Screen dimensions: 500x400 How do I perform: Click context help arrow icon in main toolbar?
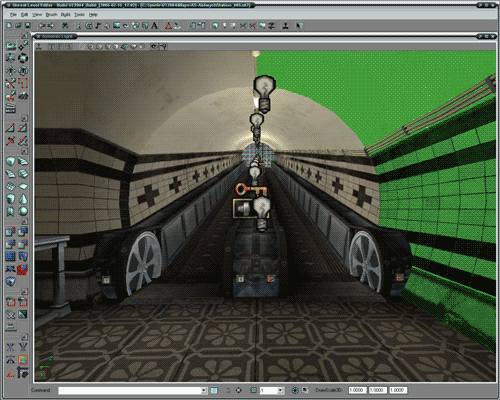[x=299, y=25]
